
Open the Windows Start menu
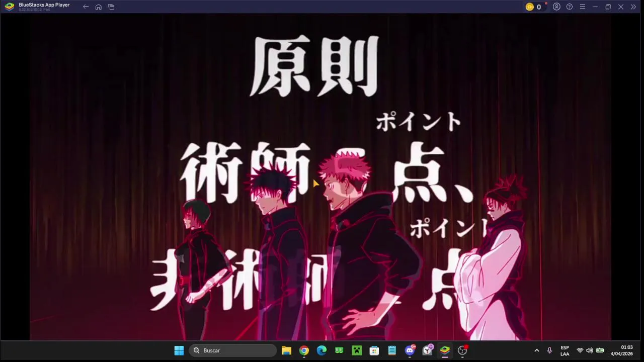(179, 350)
